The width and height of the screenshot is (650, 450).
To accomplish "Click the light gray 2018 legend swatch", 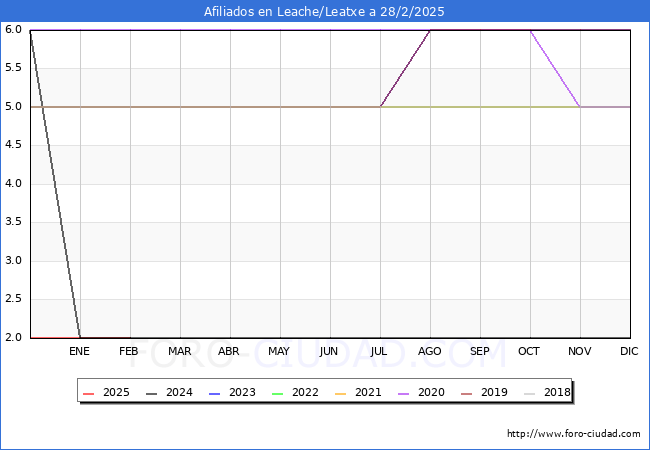I will pos(530,393).
